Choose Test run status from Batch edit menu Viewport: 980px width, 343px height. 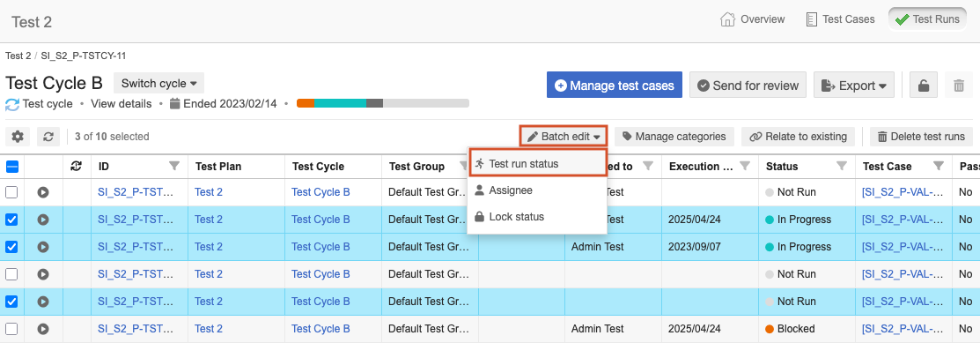click(537, 163)
